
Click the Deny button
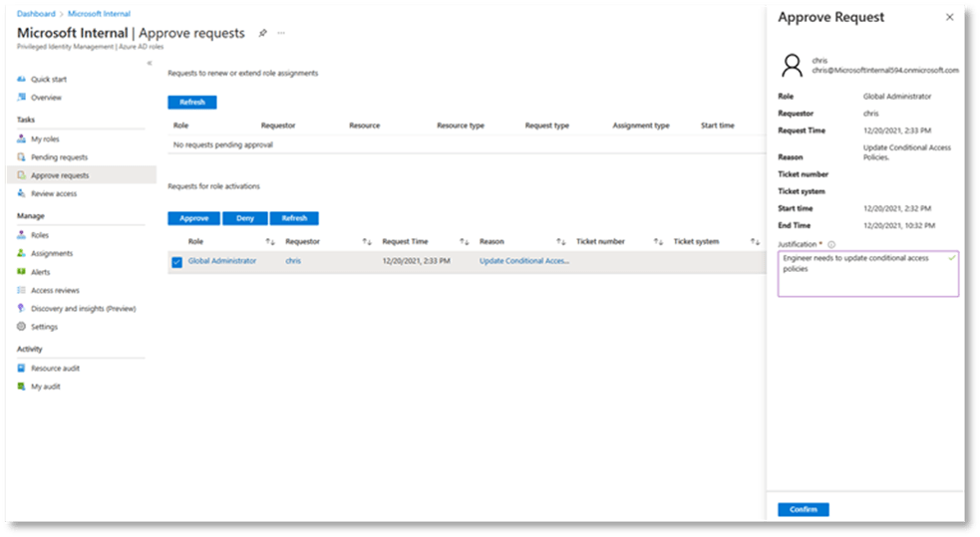click(244, 218)
